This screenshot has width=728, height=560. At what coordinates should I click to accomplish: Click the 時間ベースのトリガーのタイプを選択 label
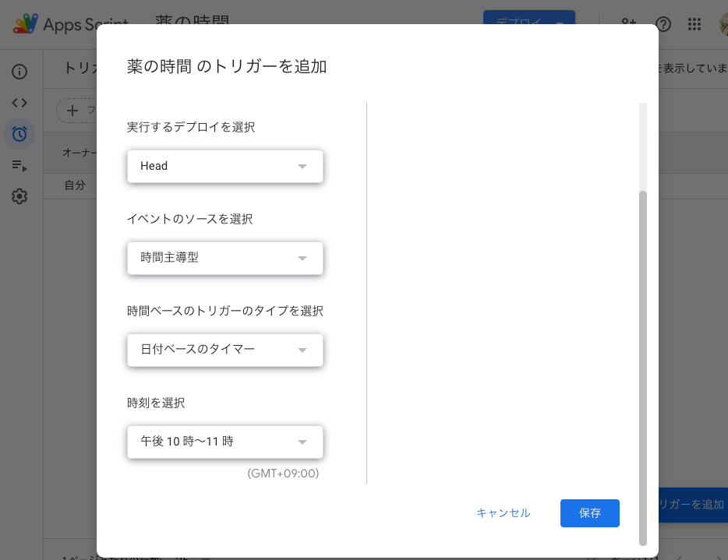[x=225, y=311]
